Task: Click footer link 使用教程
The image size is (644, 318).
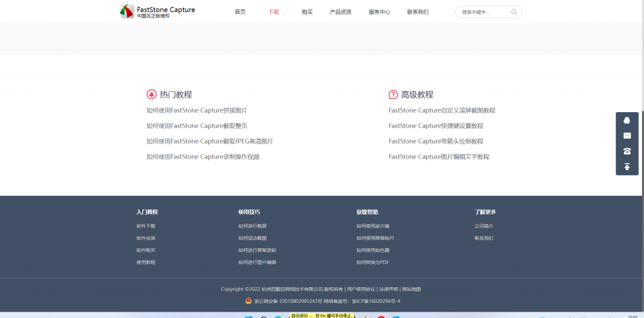Action: (146, 262)
